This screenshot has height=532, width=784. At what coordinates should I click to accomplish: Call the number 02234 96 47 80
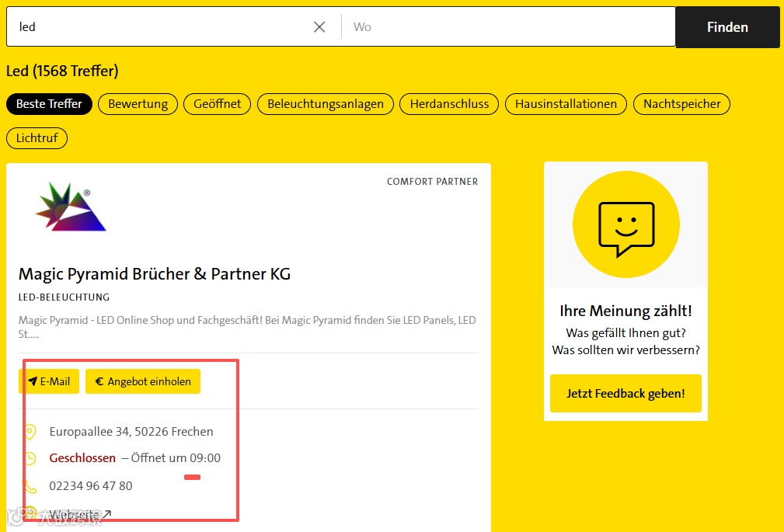click(x=90, y=486)
